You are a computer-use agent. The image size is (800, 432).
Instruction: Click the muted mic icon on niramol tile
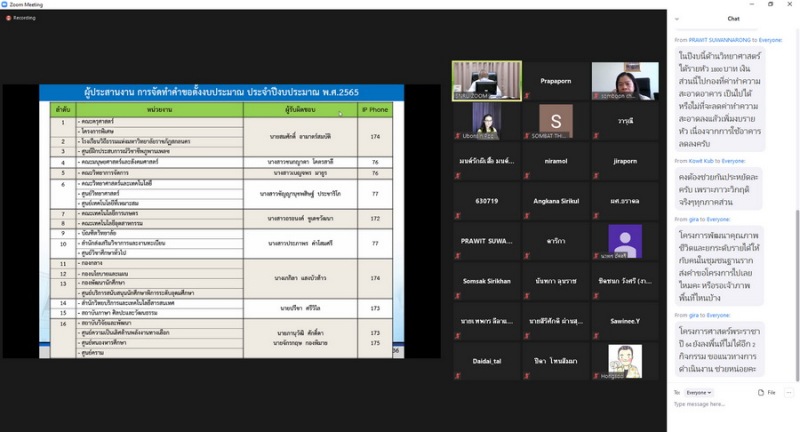pyautogui.click(x=526, y=176)
